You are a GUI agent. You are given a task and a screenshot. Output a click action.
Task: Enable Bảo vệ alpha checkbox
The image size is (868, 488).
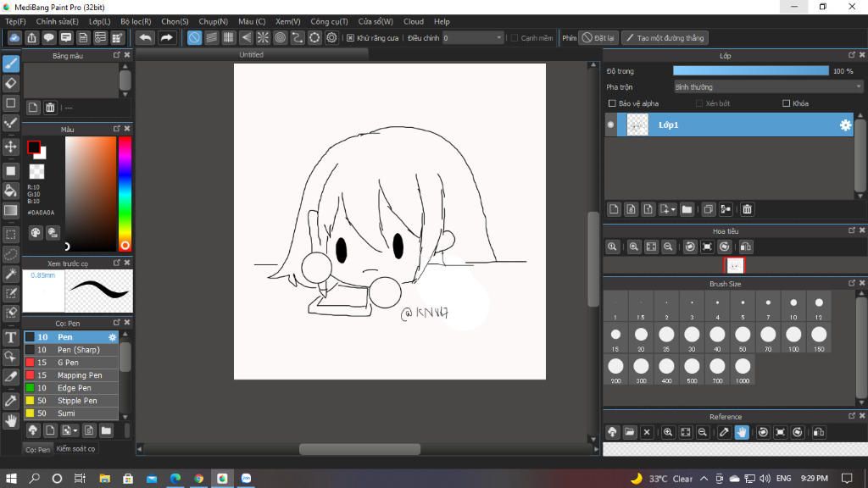pyautogui.click(x=612, y=103)
